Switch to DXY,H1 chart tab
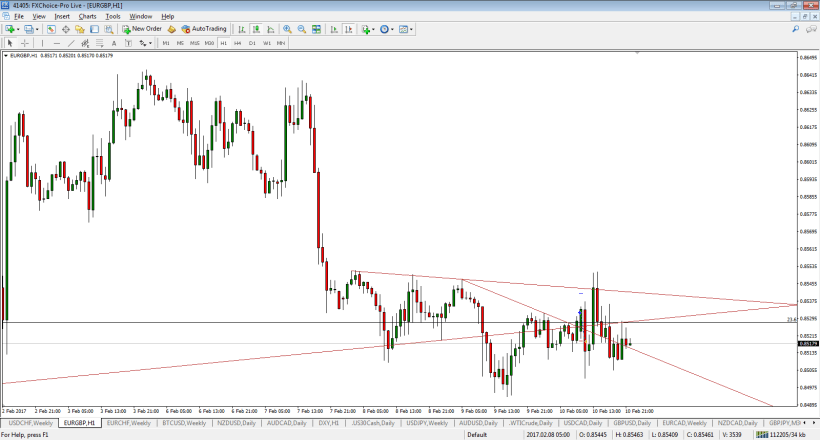Viewport: 820px width, 440px height. pos(328,423)
